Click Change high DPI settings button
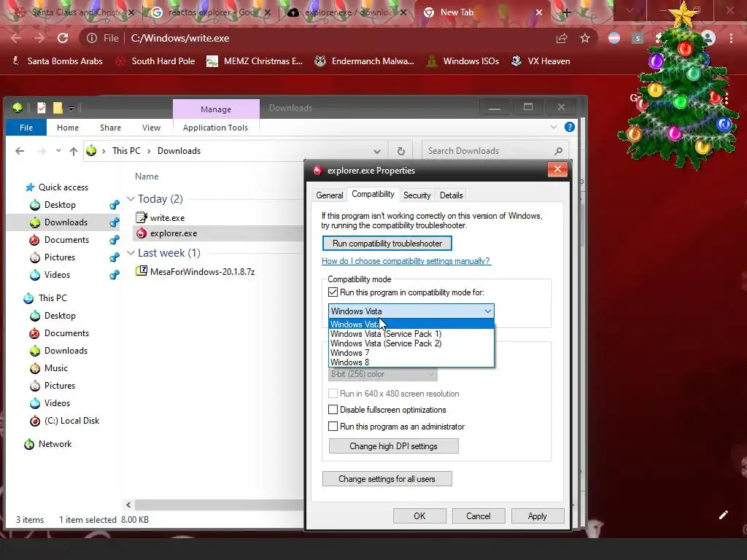This screenshot has width=747, height=560. tap(393, 446)
